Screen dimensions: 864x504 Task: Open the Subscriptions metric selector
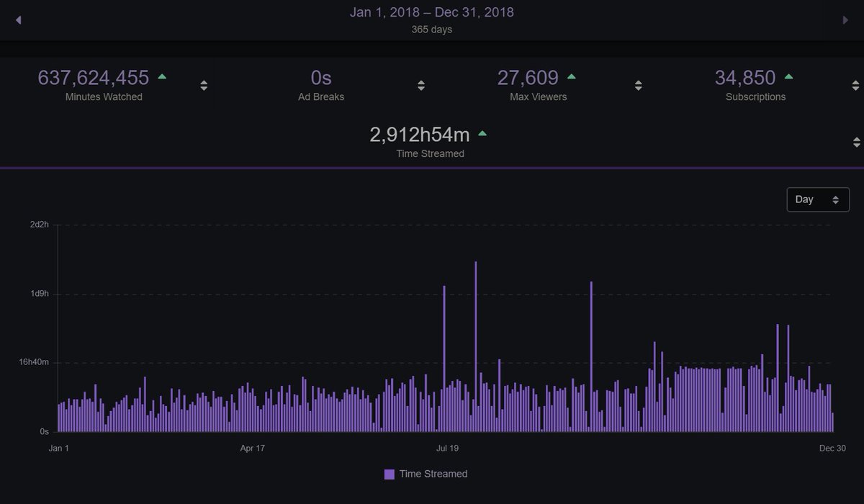(856, 86)
